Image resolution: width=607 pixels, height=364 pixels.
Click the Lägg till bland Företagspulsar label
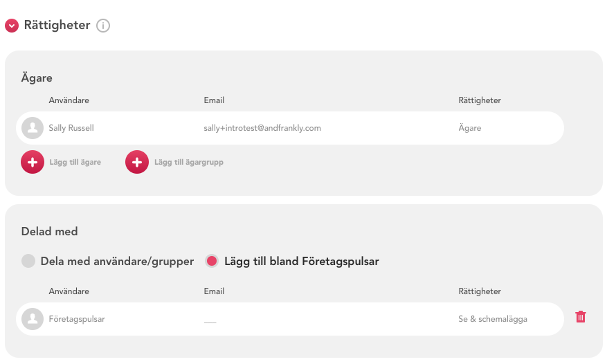click(302, 262)
